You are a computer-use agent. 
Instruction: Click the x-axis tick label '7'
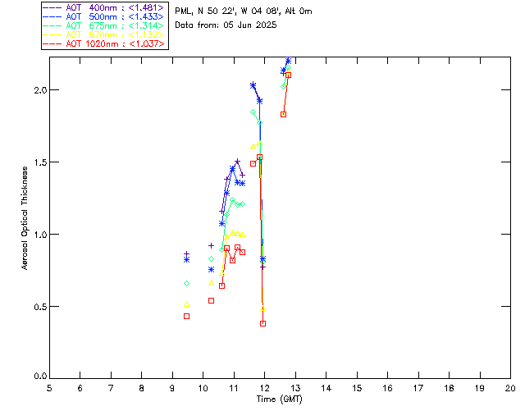pyautogui.click(x=111, y=388)
